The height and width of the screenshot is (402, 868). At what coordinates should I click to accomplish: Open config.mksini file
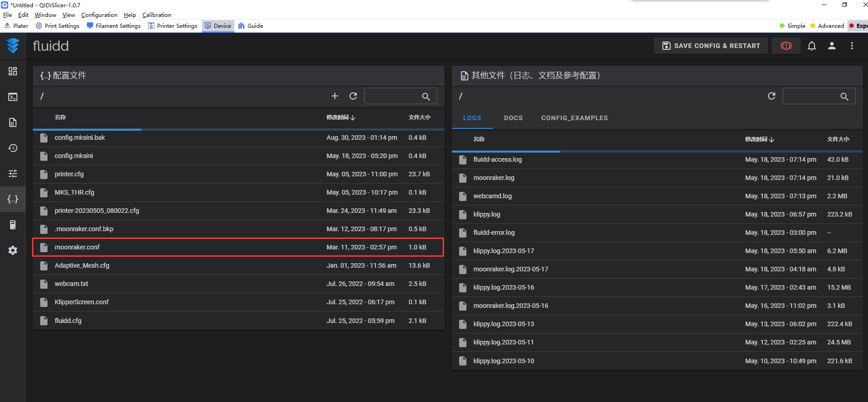[x=238, y=156]
